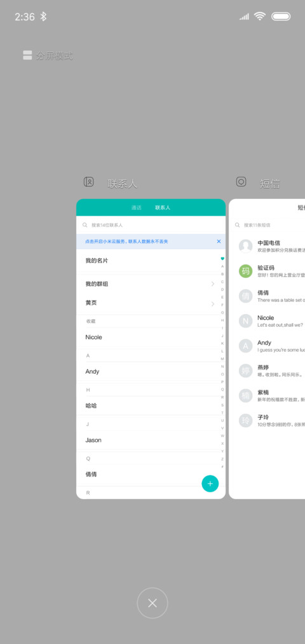
Task: Tap 玲 avatar in Messages
Action: coord(245,421)
